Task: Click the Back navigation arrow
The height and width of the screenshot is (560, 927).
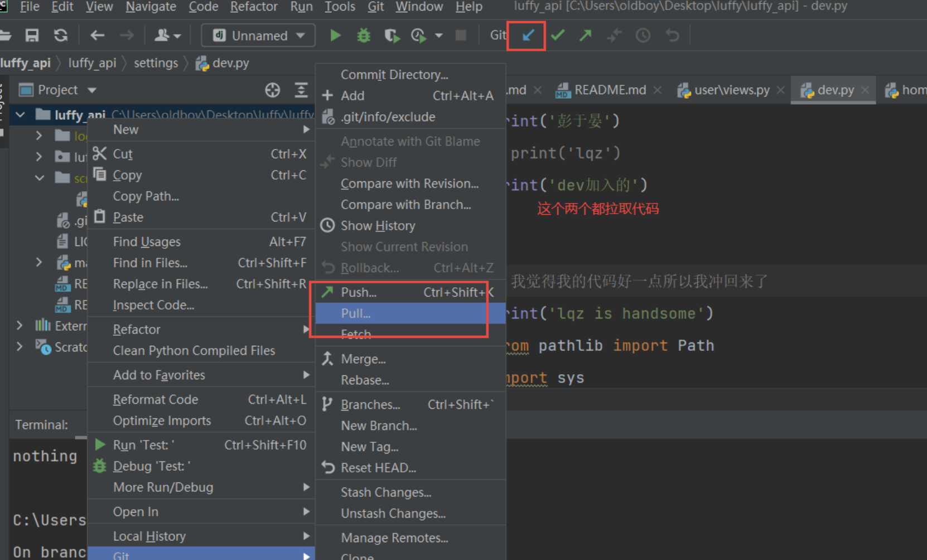Action: pyautogui.click(x=98, y=36)
